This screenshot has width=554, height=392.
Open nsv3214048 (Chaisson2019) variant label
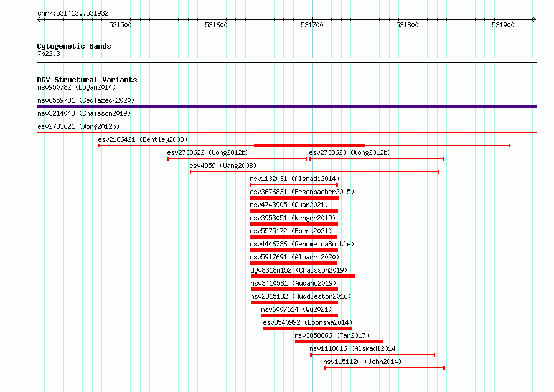click(x=84, y=113)
